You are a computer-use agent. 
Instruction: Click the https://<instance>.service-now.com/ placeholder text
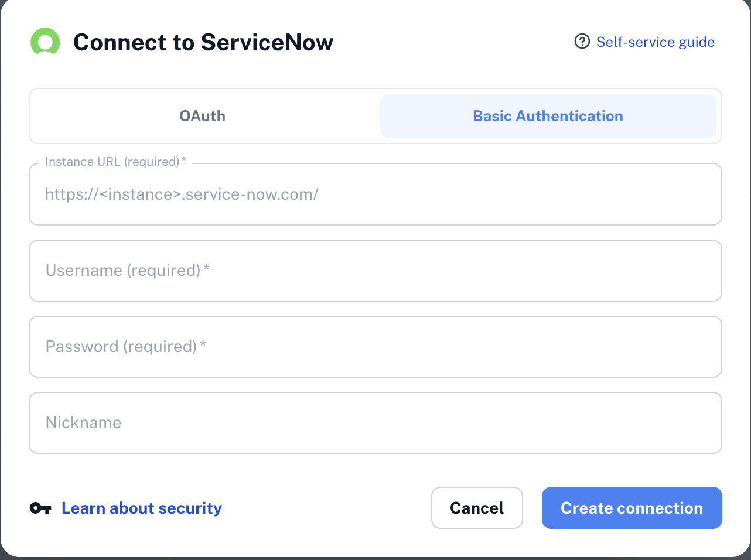point(182,194)
